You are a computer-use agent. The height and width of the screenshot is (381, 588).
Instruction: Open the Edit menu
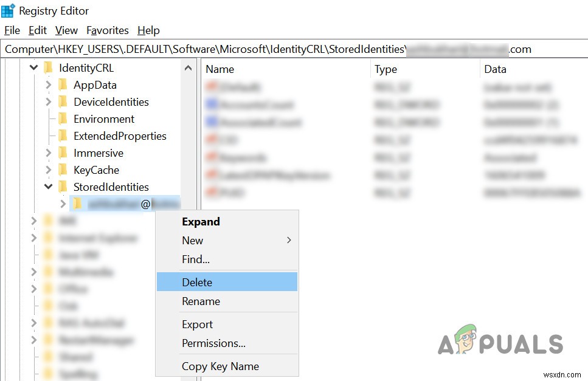(38, 30)
